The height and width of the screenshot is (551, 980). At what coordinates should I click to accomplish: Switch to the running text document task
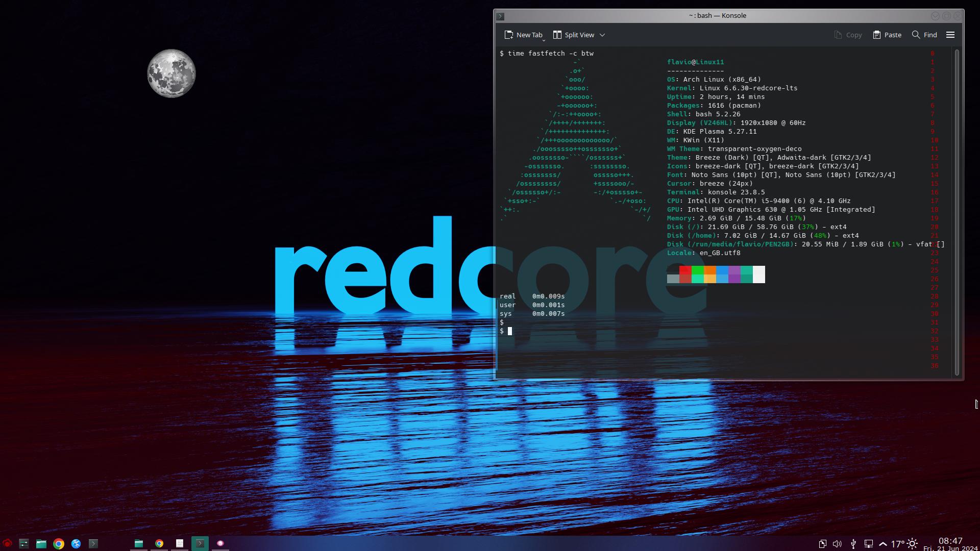click(x=180, y=543)
